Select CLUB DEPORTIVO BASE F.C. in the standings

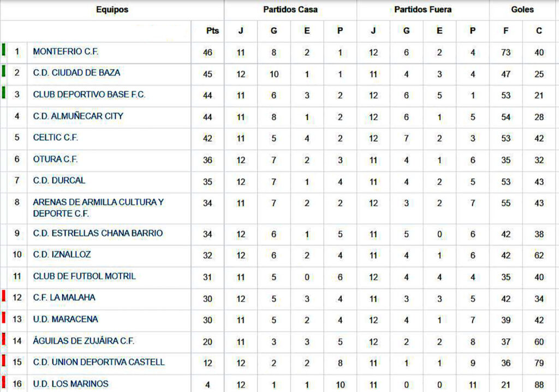[89, 94]
